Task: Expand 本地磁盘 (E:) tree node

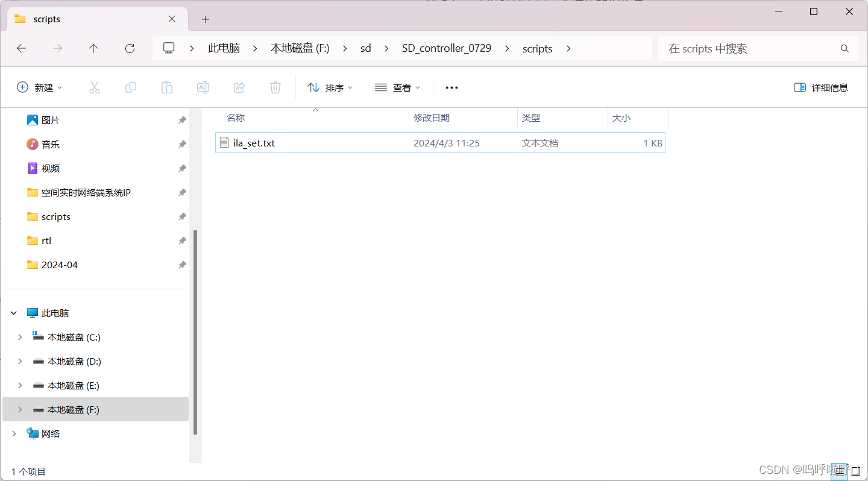Action: tap(20, 386)
